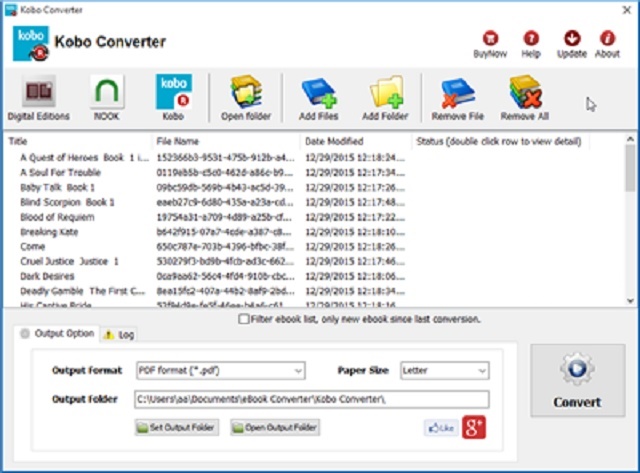Click file name starting b642f915
This screenshot has width=640, height=473.
pos(224,232)
